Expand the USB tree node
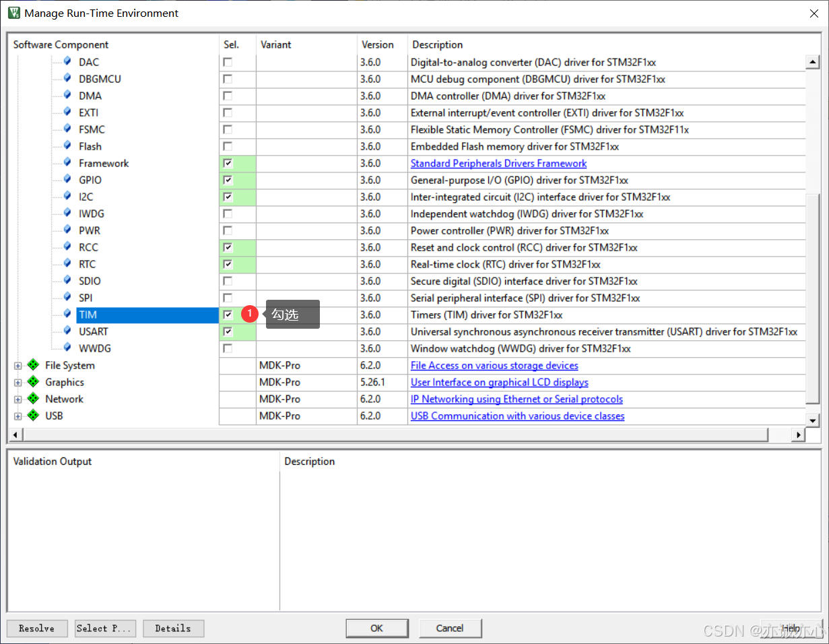Image resolution: width=829 pixels, height=644 pixels. point(18,416)
